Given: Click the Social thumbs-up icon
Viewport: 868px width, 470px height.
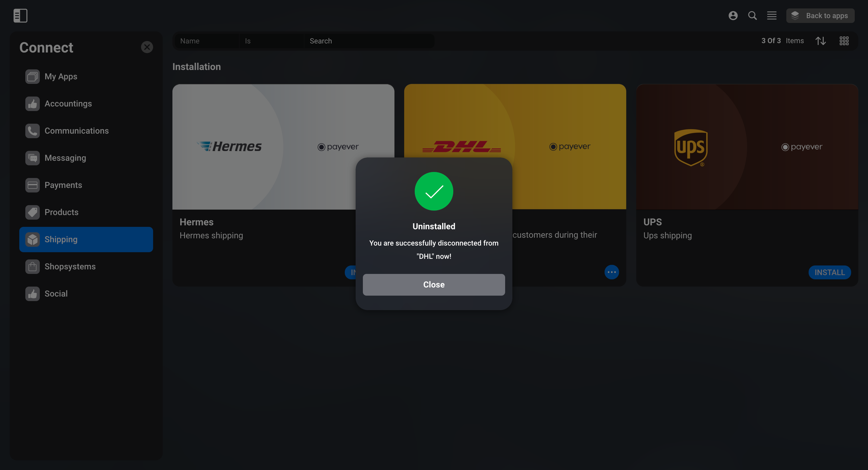Looking at the screenshot, I should click(x=32, y=294).
